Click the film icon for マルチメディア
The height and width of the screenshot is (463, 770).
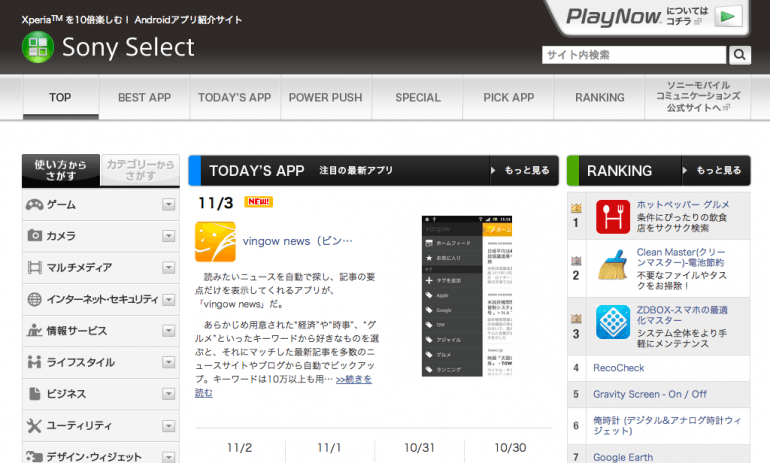pos(34,268)
